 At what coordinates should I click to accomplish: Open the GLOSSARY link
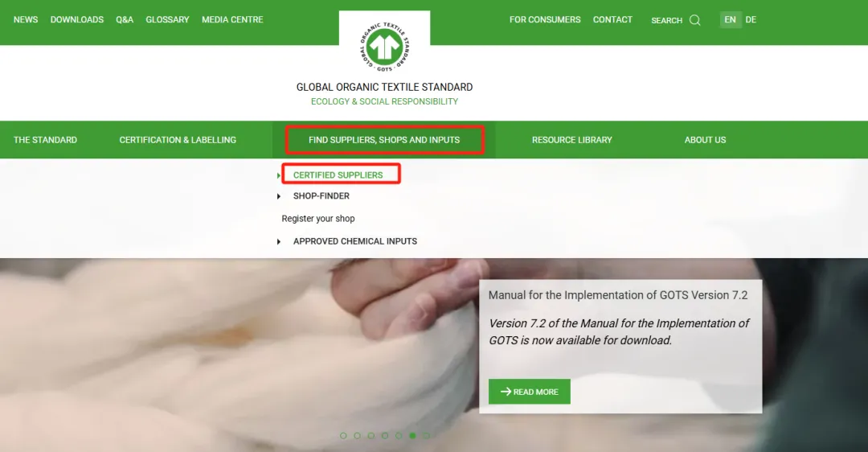click(167, 19)
